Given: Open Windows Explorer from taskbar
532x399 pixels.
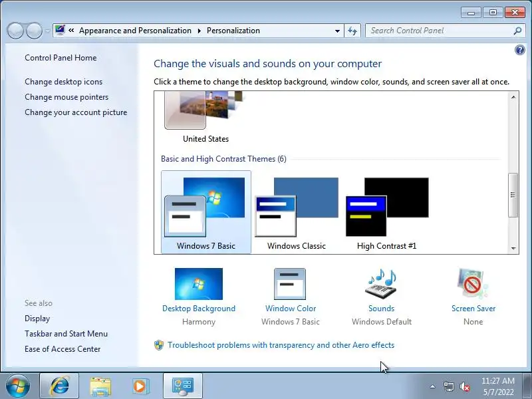Looking at the screenshot, I should (100, 386).
